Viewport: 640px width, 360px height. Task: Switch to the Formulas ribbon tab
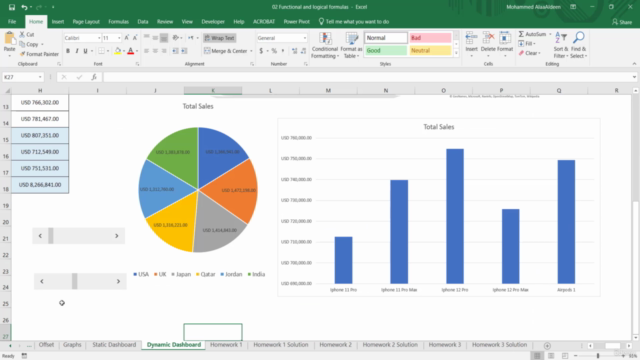click(x=118, y=22)
